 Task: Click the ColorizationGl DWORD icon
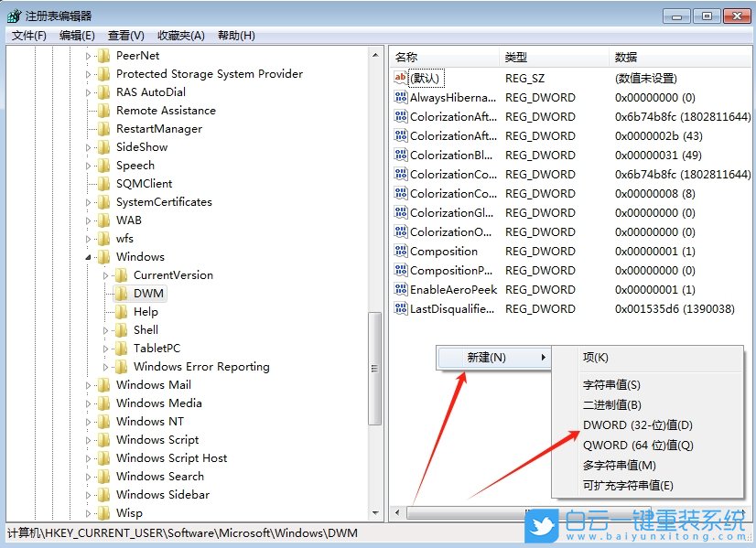tap(403, 212)
